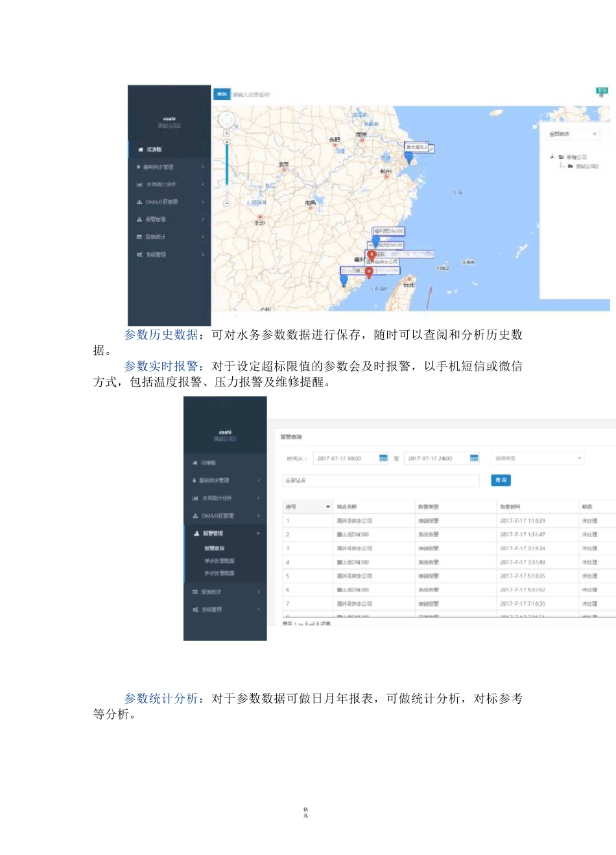The height and width of the screenshot is (855, 616).
Task: Select the 单点告警配置 submenu item
Action: pos(220,561)
